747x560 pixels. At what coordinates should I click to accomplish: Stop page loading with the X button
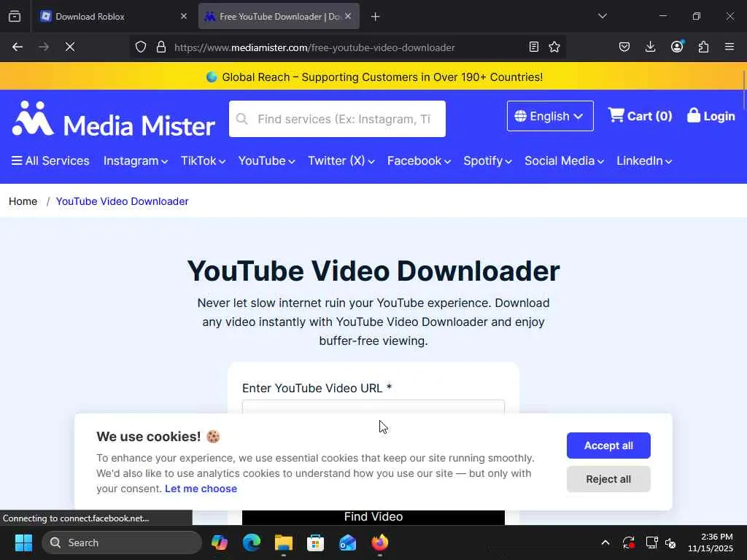70,47
